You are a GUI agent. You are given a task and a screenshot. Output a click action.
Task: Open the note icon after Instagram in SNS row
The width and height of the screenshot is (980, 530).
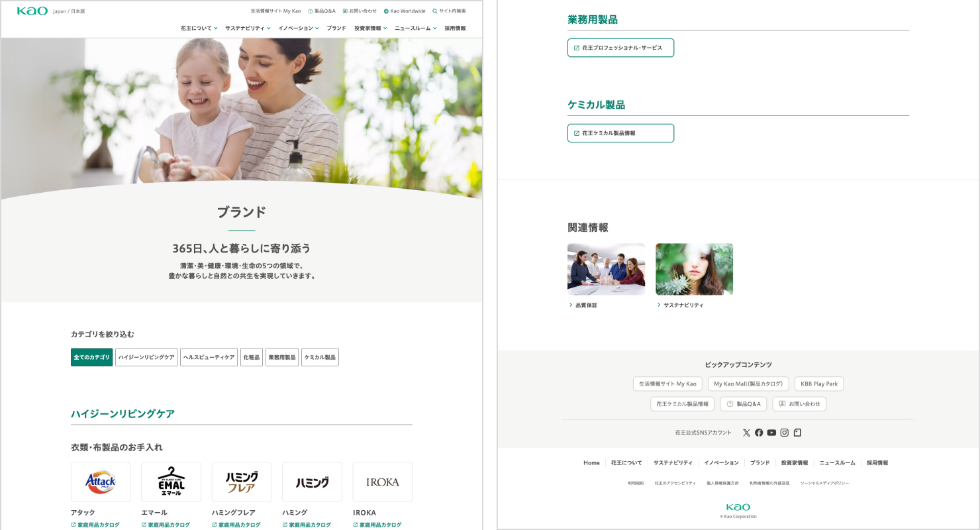(797, 433)
